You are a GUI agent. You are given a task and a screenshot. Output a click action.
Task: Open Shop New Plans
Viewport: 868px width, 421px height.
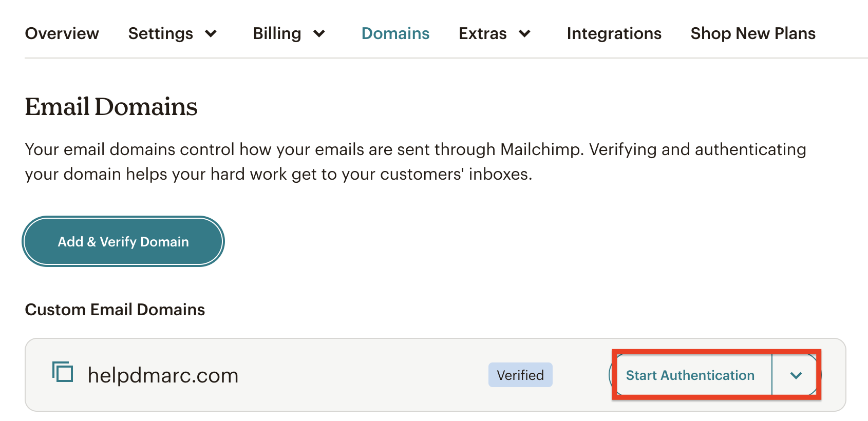(x=752, y=34)
